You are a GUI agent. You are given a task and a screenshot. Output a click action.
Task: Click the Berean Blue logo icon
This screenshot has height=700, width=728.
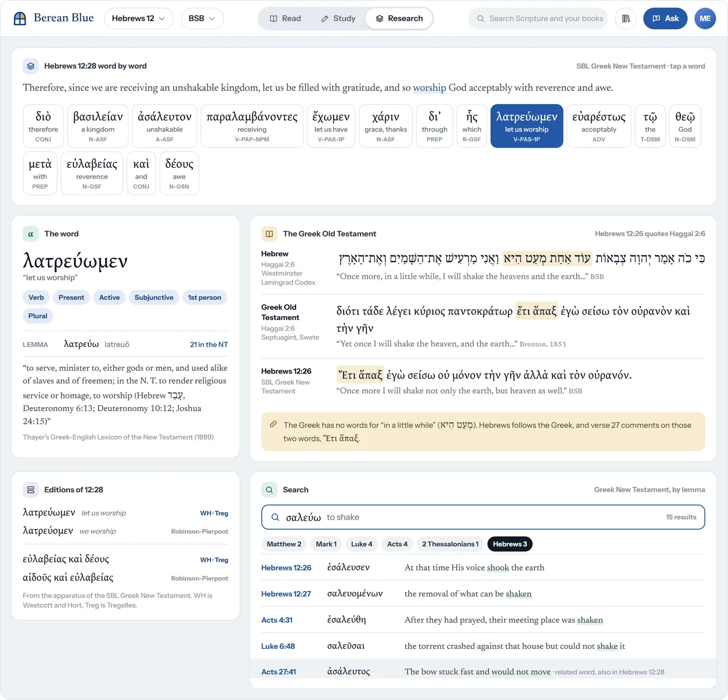pyautogui.click(x=20, y=19)
